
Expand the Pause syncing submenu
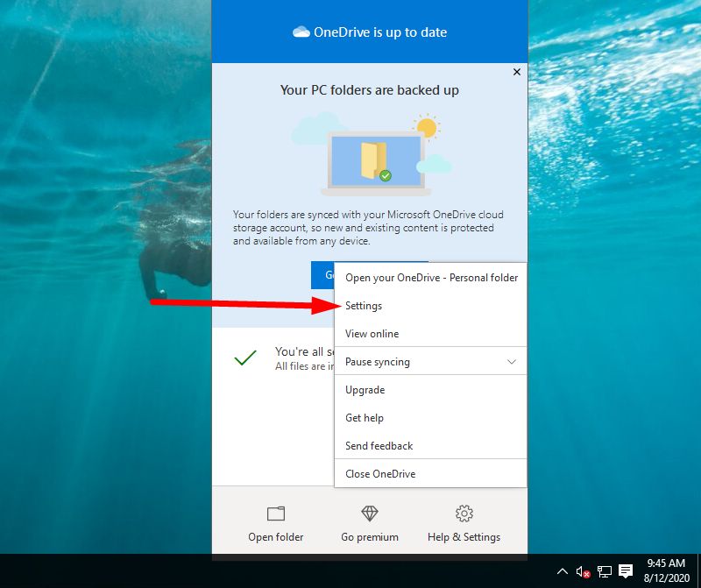point(512,362)
